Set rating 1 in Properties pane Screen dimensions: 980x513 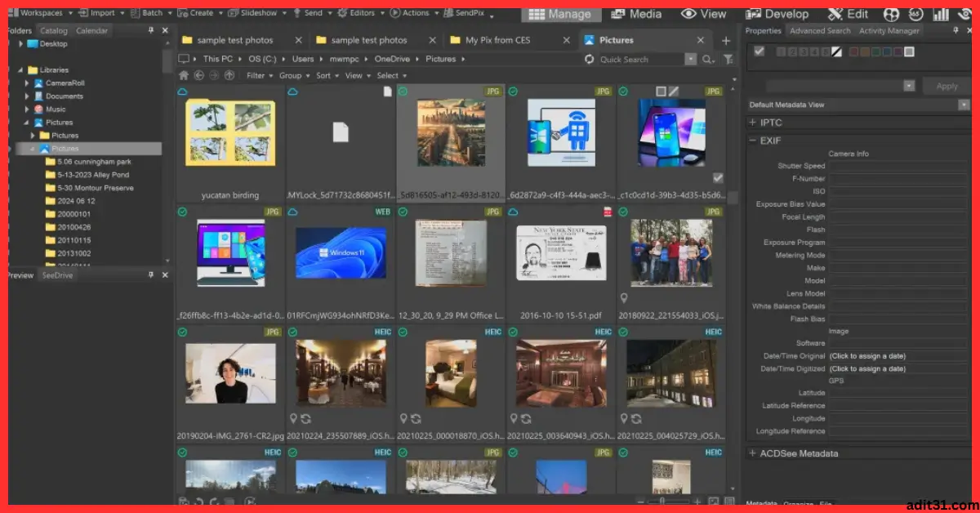780,52
